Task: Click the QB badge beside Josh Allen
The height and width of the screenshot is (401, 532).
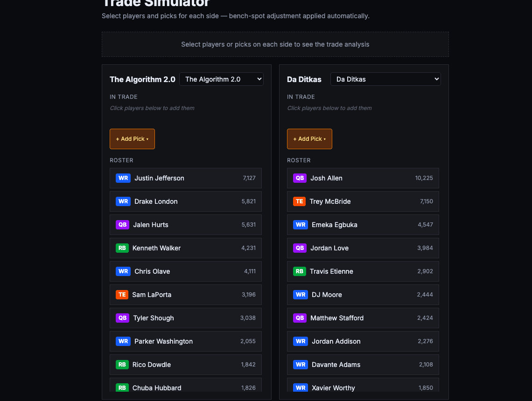Action: [x=300, y=178]
